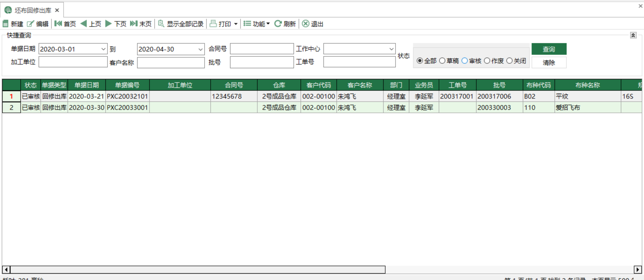Open the 功能 menu dropdown

tap(268, 24)
